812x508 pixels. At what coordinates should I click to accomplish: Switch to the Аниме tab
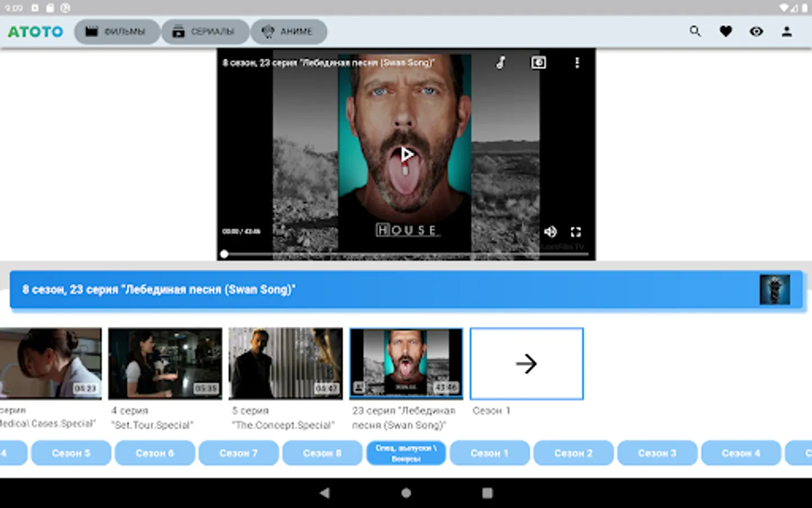pos(288,32)
